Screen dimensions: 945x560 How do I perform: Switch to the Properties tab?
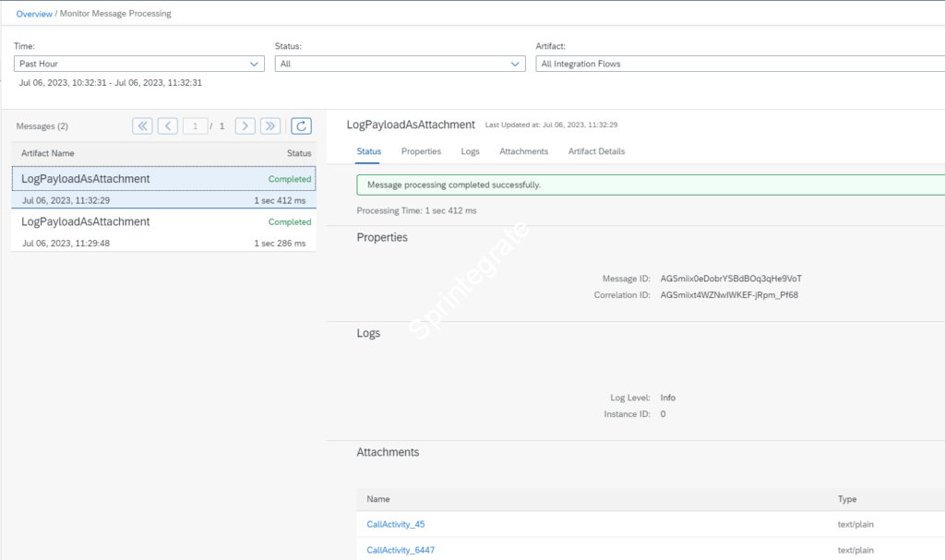pos(421,151)
